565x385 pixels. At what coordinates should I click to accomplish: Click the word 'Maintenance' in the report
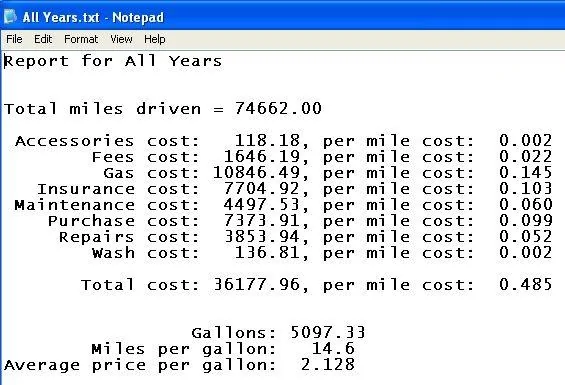[74, 205]
